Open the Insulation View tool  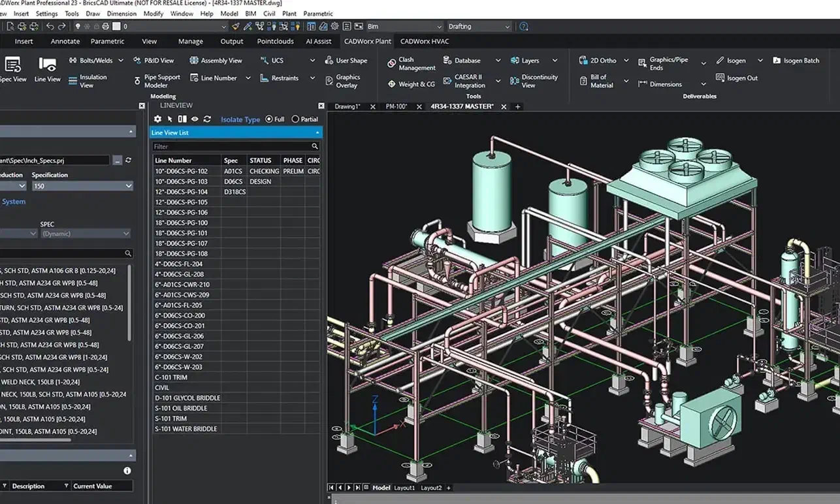pyautogui.click(x=87, y=81)
